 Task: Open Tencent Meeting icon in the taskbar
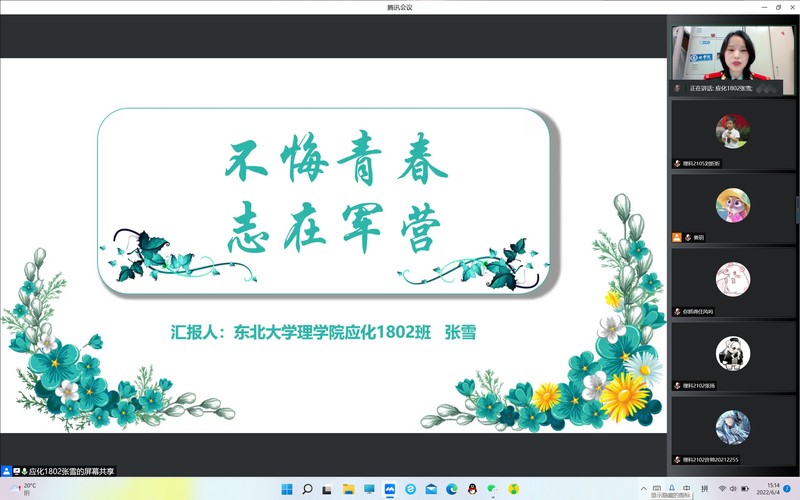coord(390,489)
